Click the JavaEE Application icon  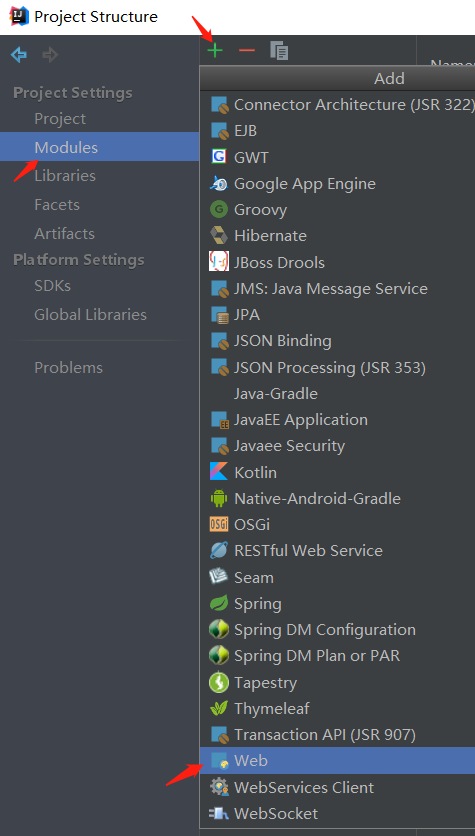pos(219,420)
